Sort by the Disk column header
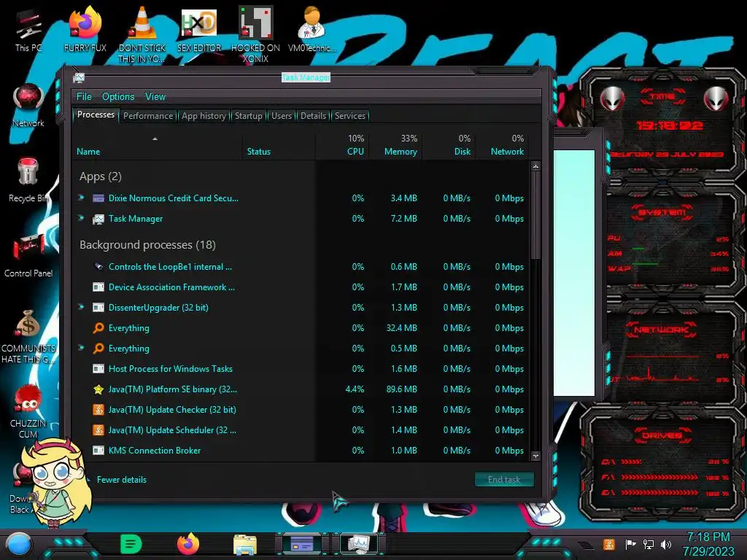The height and width of the screenshot is (560, 747). click(x=449, y=146)
